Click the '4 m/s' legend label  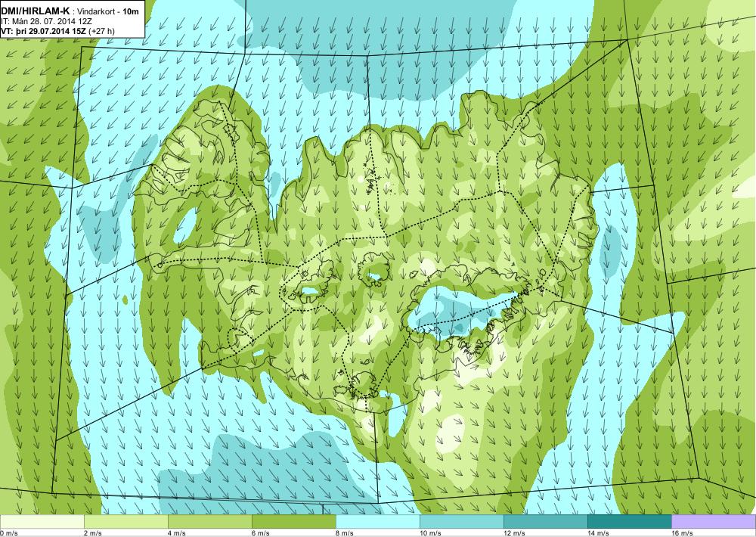(178, 533)
